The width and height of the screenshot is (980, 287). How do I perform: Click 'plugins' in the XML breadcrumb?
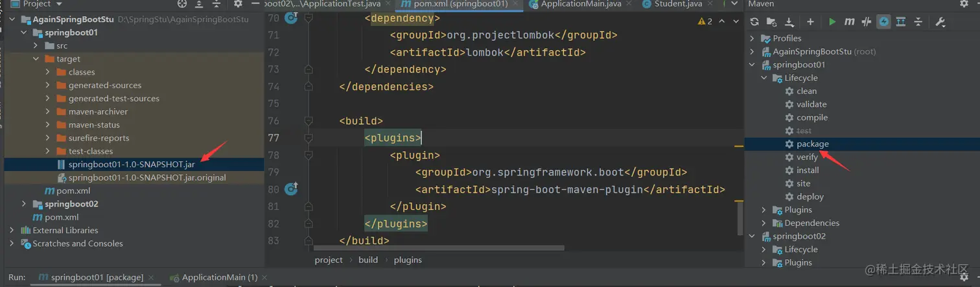point(408,260)
